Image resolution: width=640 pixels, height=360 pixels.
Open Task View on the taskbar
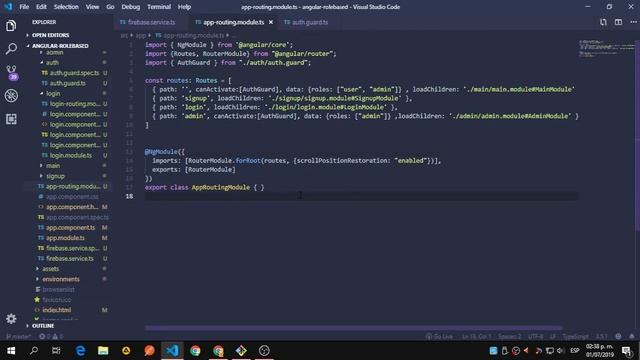point(56,351)
